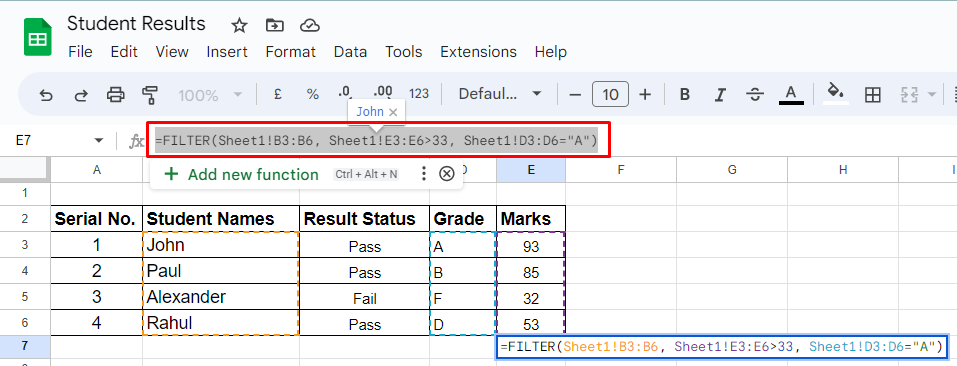The width and height of the screenshot is (957, 366).
Task: Open the 100% zoom dropdown
Action: click(210, 95)
